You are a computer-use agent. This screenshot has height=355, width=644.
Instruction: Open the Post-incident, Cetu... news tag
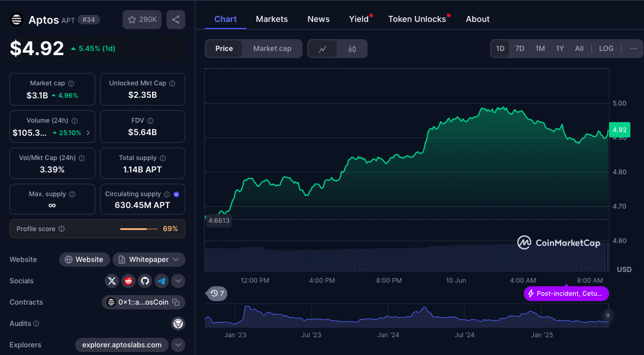click(566, 293)
